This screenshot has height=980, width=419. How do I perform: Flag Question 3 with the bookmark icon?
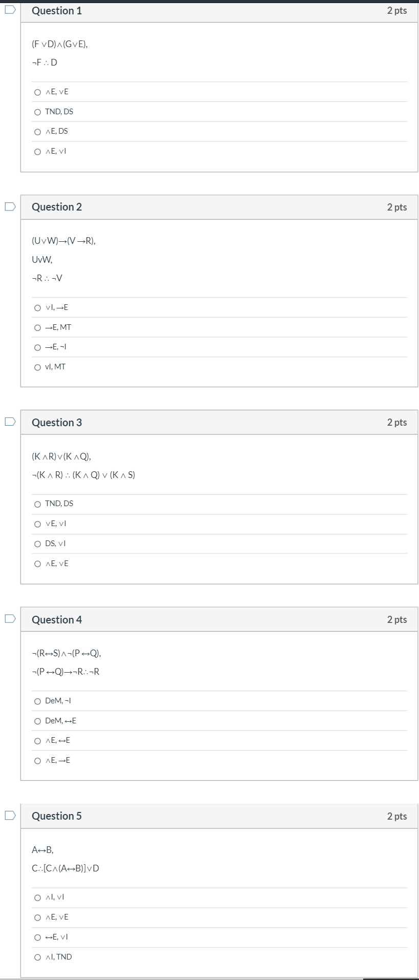click(x=10, y=422)
